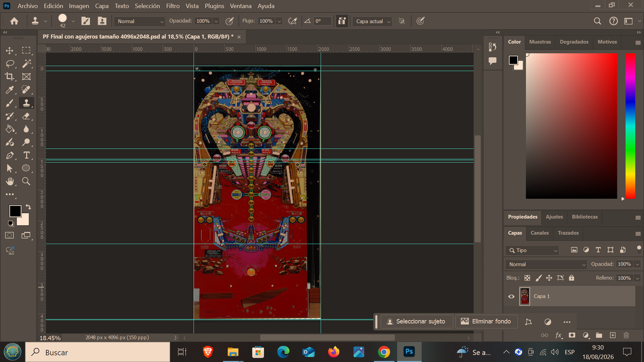Image resolution: width=644 pixels, height=362 pixels.
Task: Select the History Brush tool
Action: pyautogui.click(x=10, y=116)
